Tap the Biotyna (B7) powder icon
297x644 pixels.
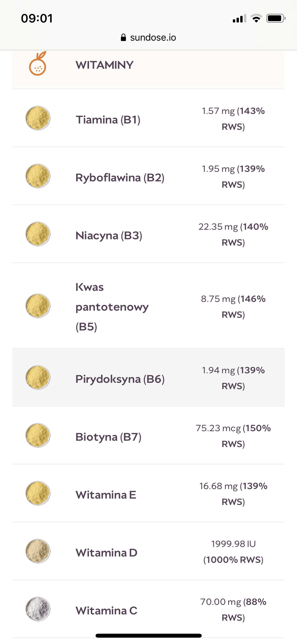point(38,435)
